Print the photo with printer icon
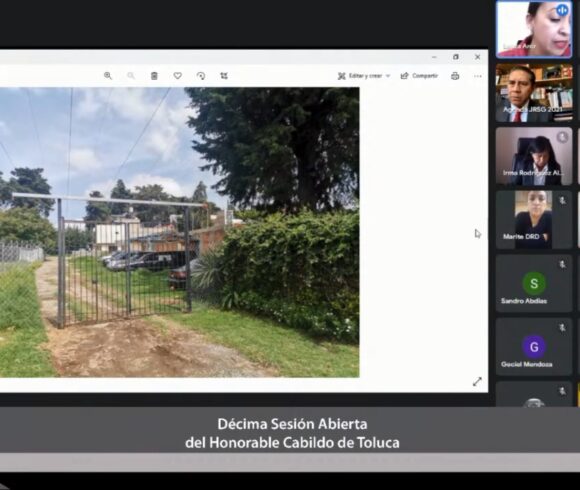The width and height of the screenshot is (580, 490). (455, 76)
